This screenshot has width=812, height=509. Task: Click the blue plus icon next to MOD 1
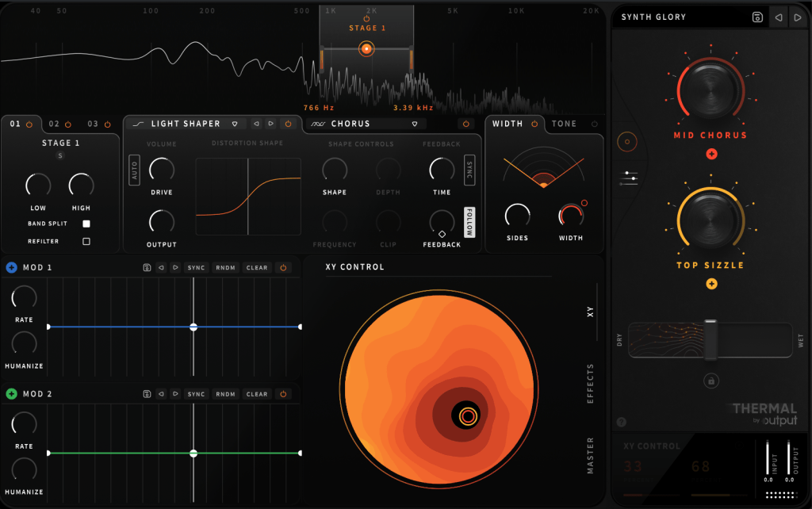pyautogui.click(x=11, y=267)
